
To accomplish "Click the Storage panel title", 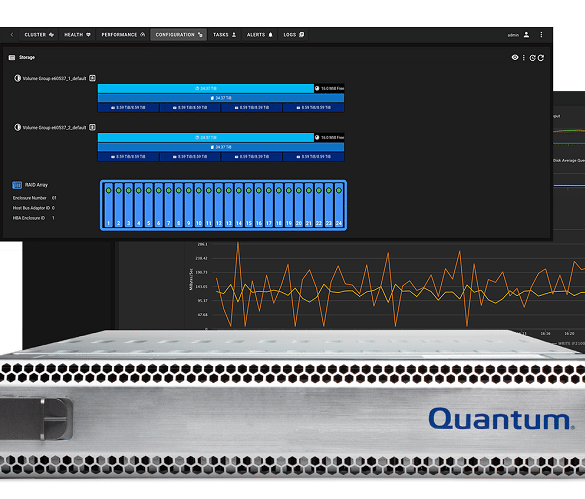I will click(27, 57).
